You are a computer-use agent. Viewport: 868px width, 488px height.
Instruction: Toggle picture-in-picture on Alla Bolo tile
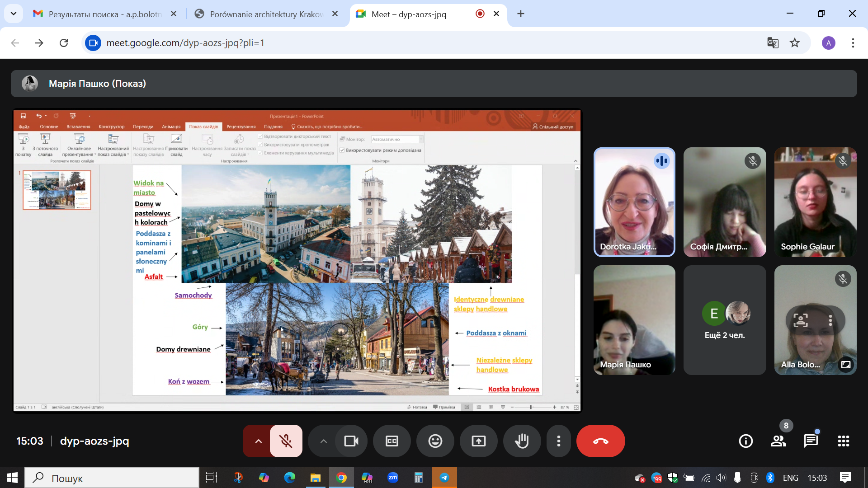(x=845, y=365)
